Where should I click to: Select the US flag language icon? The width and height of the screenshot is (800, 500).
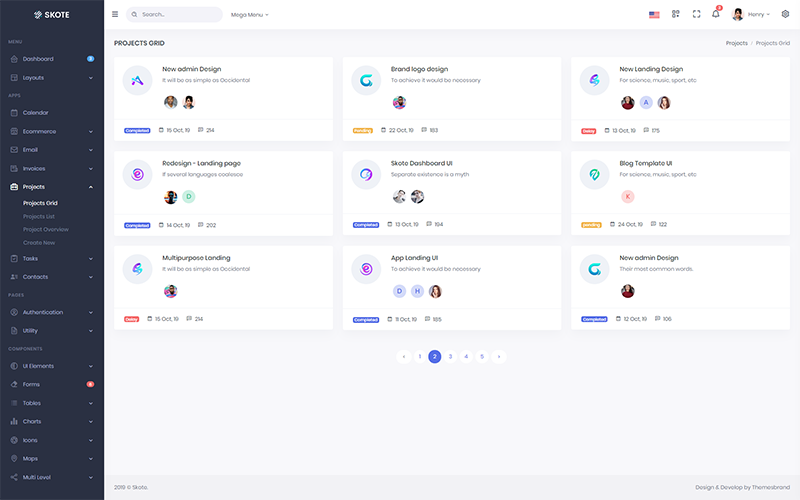[654, 15]
